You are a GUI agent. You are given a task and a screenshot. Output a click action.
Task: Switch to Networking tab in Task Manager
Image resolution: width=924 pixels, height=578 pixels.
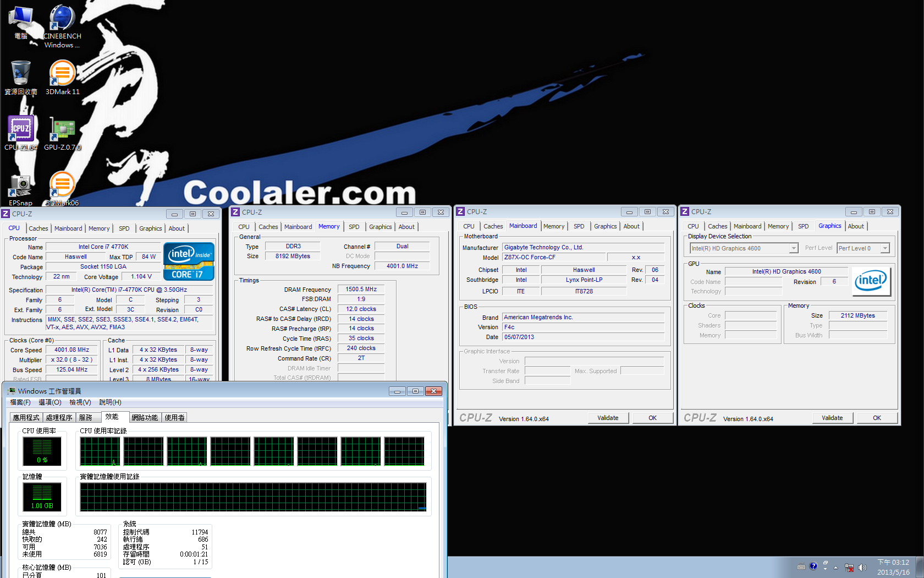(x=145, y=418)
